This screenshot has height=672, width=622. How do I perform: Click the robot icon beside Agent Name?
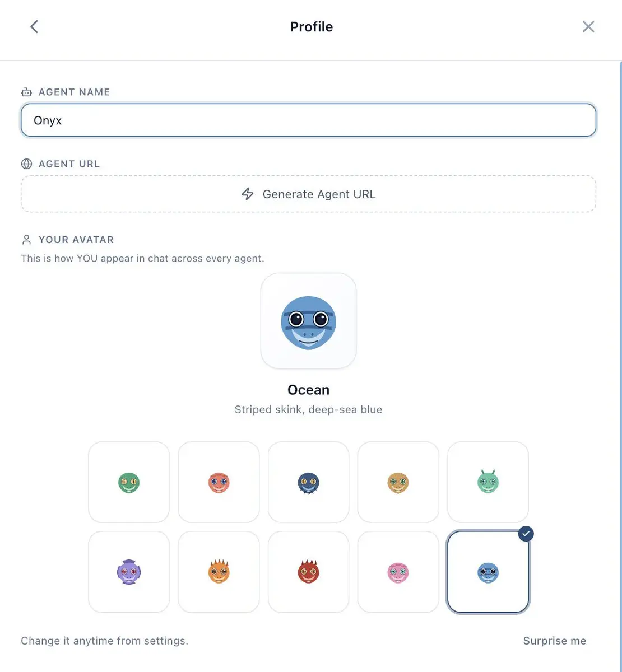(26, 92)
